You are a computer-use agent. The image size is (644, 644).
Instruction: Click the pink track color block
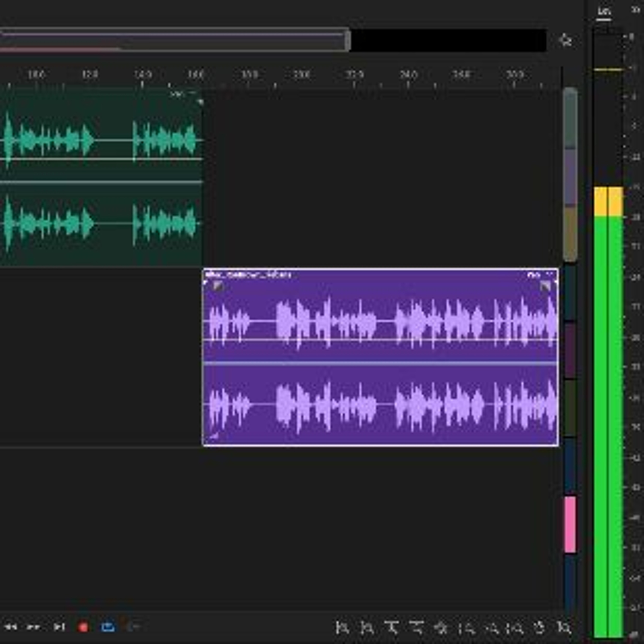(570, 524)
